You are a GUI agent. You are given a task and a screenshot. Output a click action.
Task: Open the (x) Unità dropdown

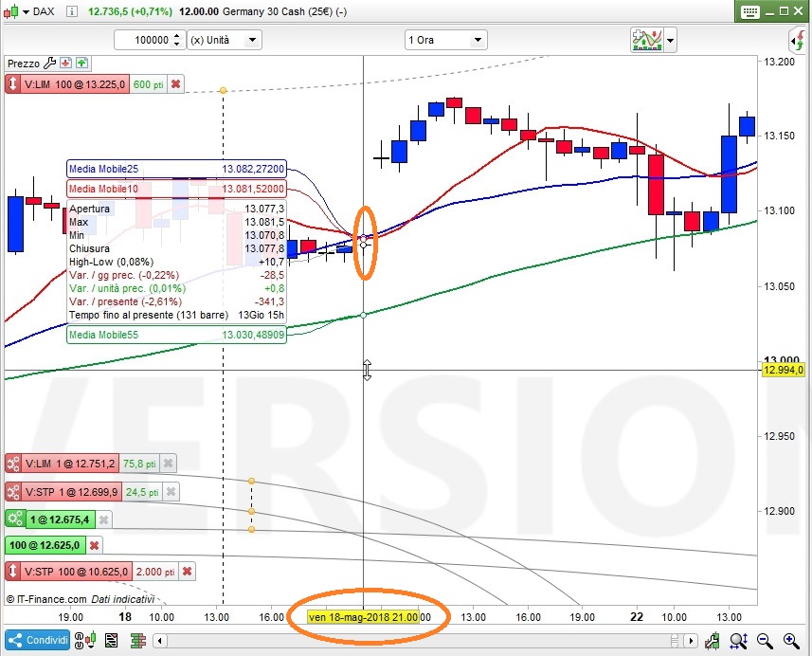[x=225, y=40]
